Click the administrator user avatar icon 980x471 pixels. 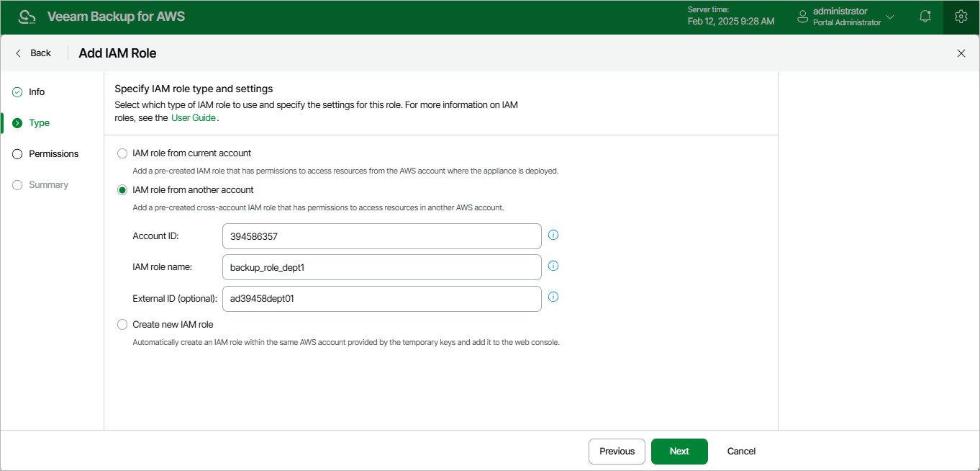click(x=803, y=17)
